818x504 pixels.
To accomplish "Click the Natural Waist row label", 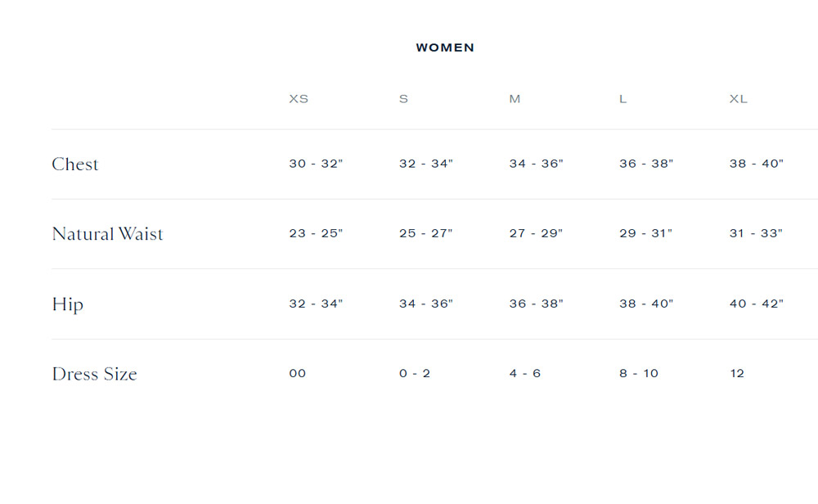I will (x=107, y=234).
